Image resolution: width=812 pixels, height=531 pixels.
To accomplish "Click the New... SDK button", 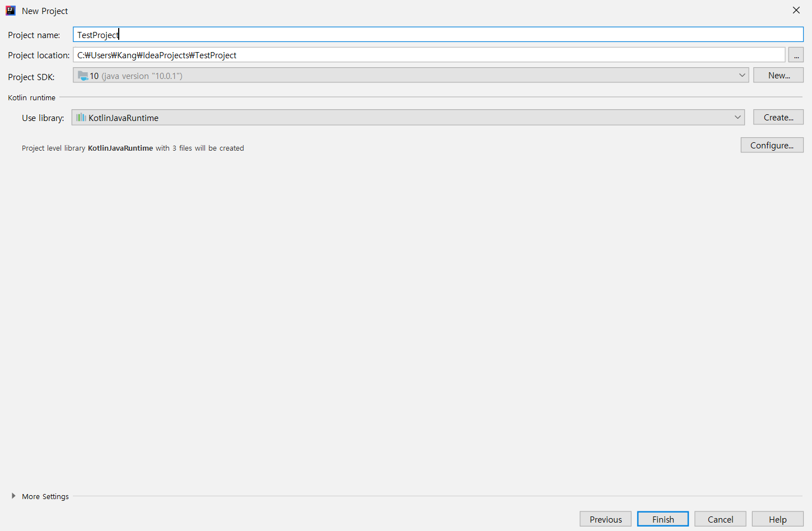I will coord(778,76).
